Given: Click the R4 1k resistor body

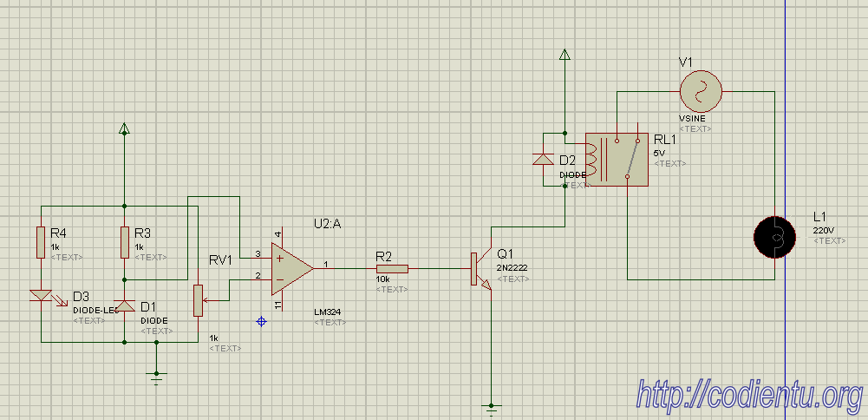Looking at the screenshot, I should click(41, 242).
